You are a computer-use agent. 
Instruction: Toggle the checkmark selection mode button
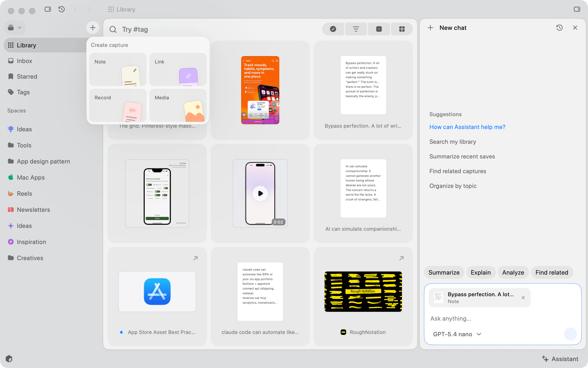tap(333, 29)
